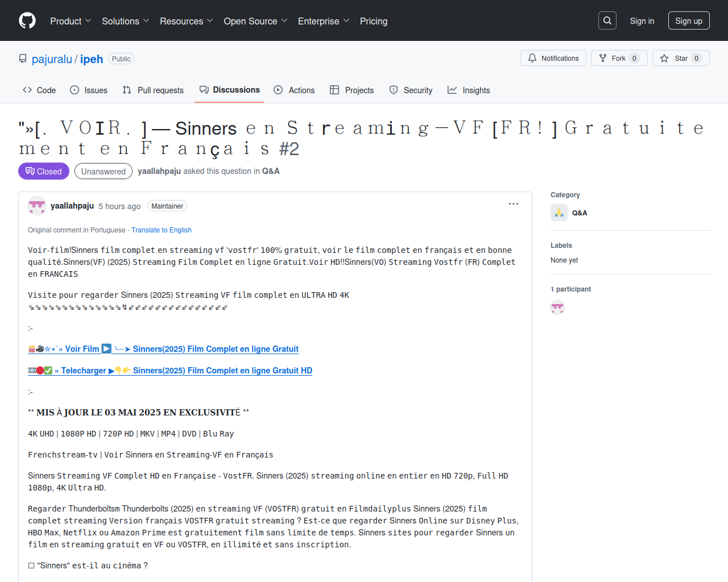This screenshot has height=582, width=728.
Task: Click 'MIS À JOUR LE 03 MAI 2025' text
Action: click(x=99, y=413)
